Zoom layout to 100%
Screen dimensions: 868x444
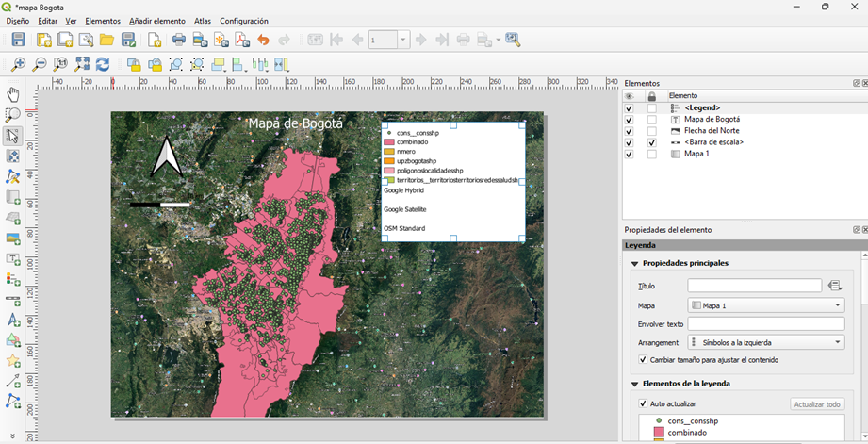coord(59,64)
